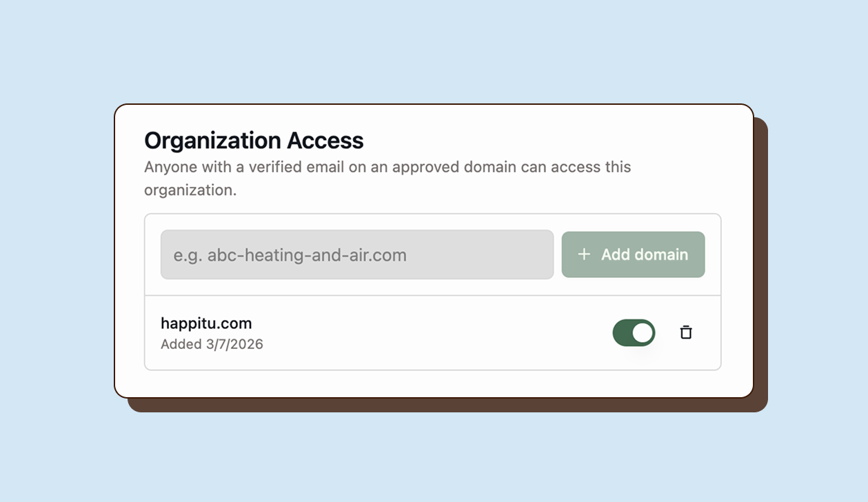Click the remove icon at the row's right edge
Viewport: 868px width, 502px height.
(x=686, y=332)
